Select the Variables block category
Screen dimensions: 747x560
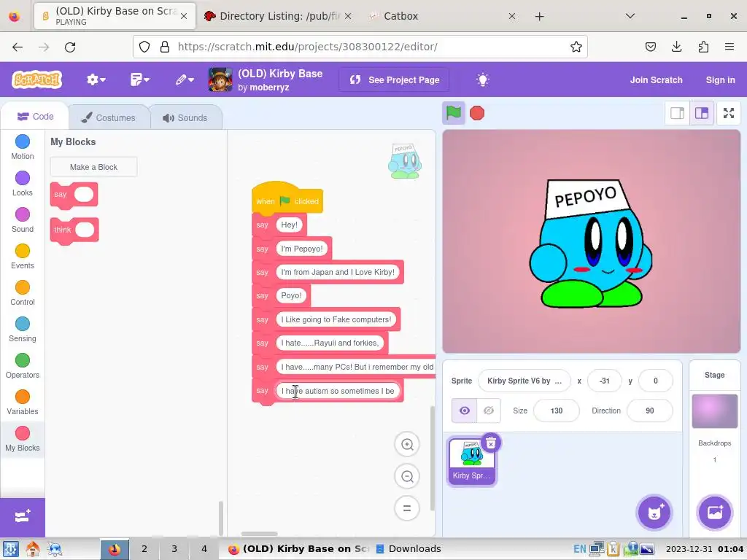[x=23, y=402]
